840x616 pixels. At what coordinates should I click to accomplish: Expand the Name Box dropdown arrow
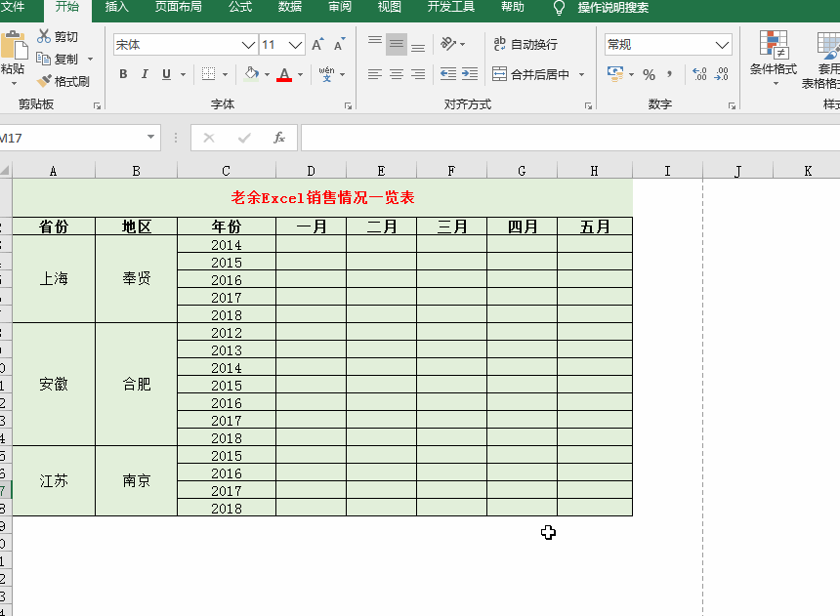[151, 137]
